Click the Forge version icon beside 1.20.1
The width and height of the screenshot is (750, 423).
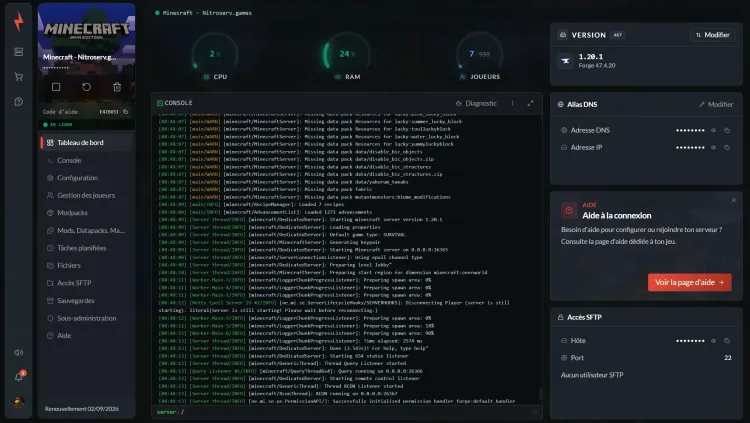pyautogui.click(x=565, y=61)
